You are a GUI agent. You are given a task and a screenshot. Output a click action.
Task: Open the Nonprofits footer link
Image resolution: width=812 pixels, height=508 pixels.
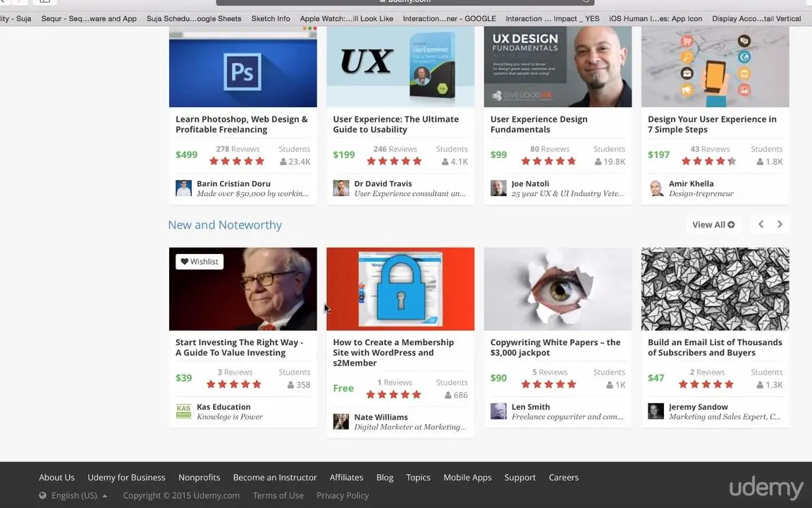click(x=199, y=478)
